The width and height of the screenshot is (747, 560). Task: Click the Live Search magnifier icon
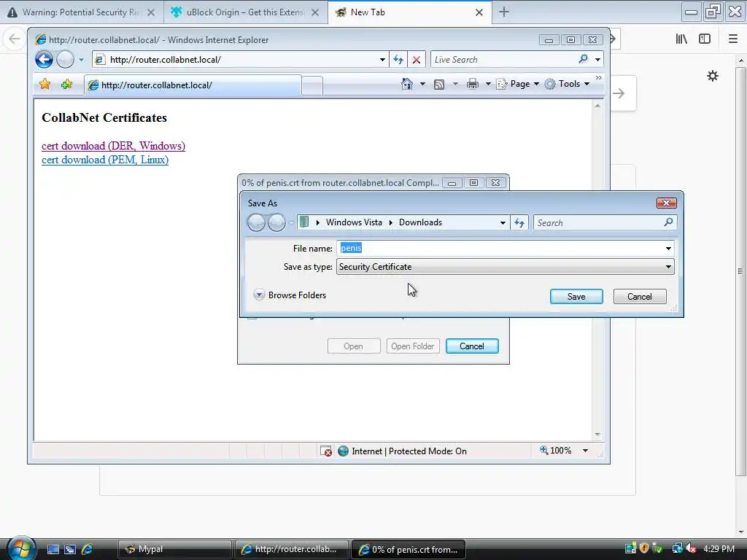click(583, 59)
